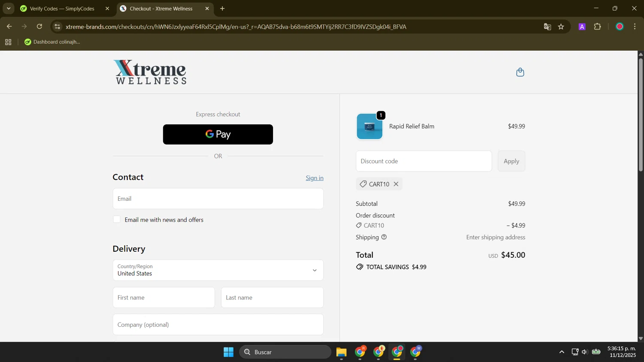Focus the Discount code field
Image resolution: width=644 pixels, height=362 pixels.
point(424,161)
